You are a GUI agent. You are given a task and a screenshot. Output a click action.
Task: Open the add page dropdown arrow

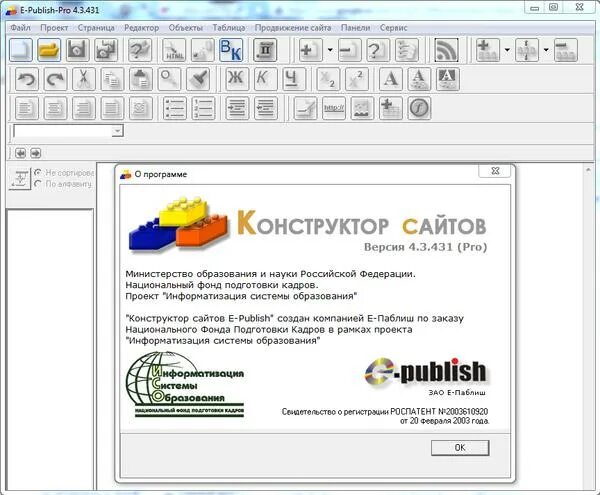(x=330, y=50)
